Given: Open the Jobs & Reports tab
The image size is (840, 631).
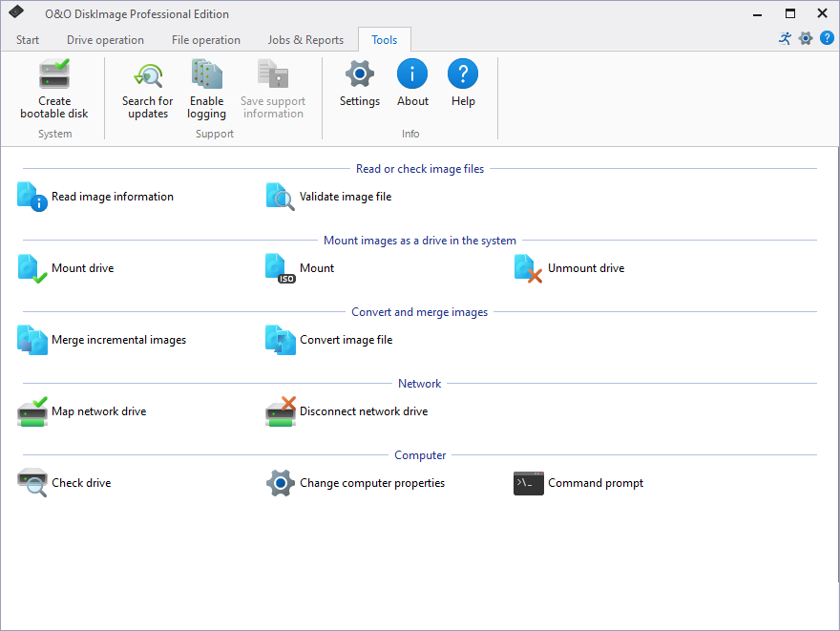Looking at the screenshot, I should 305,40.
